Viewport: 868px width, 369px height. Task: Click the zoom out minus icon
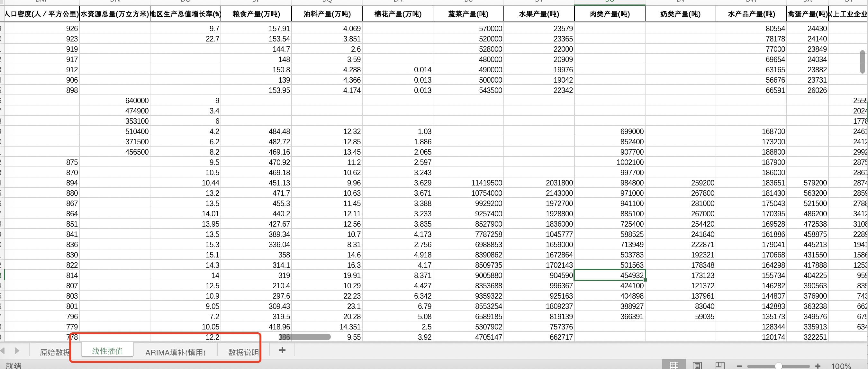pos(739,366)
